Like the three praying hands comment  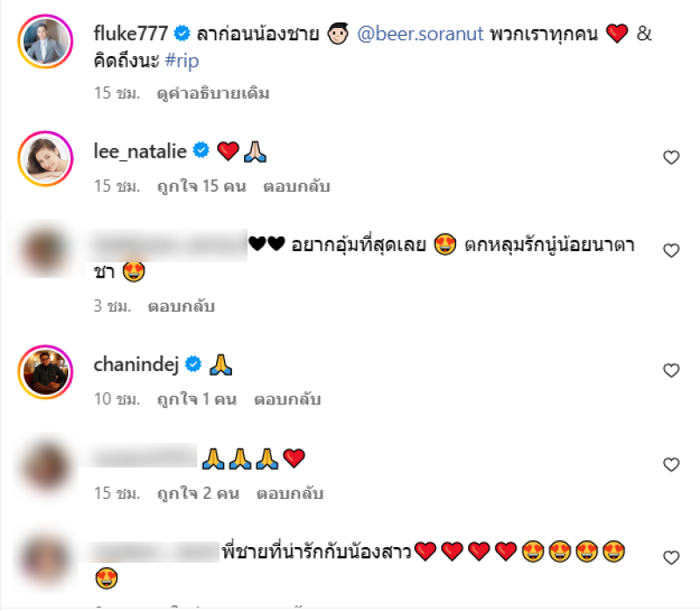671,465
